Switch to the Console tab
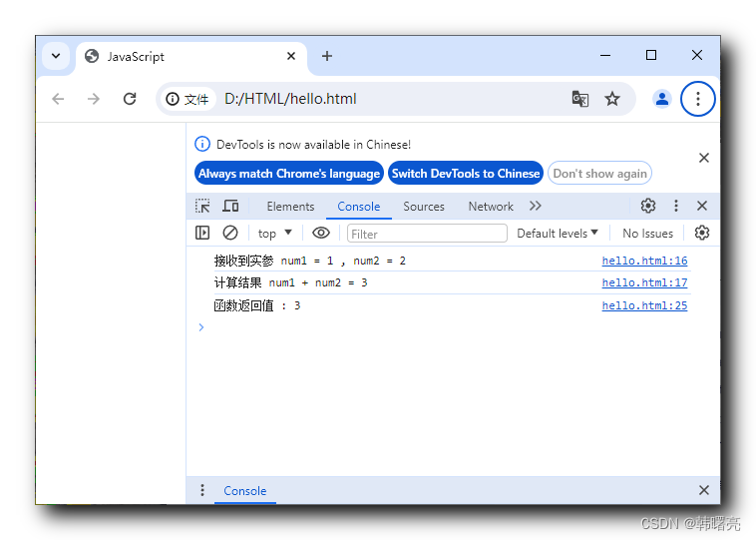The image size is (756, 540). tap(359, 207)
